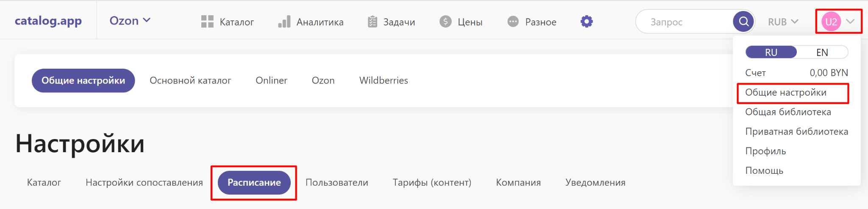Click the Общие настройки pill button

[x=83, y=81]
